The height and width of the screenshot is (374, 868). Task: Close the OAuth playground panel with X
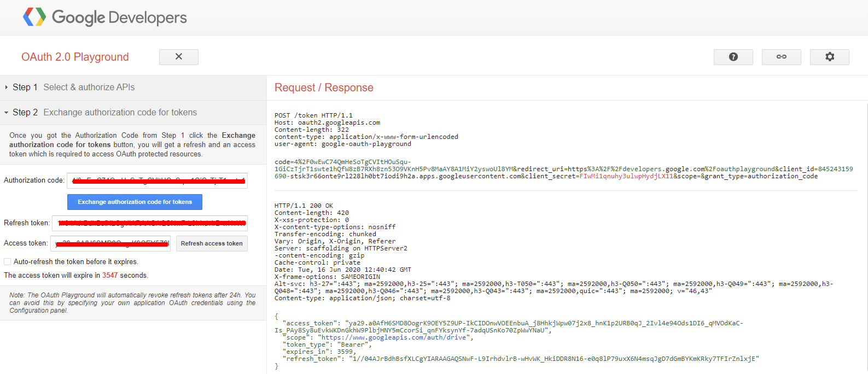click(x=179, y=57)
